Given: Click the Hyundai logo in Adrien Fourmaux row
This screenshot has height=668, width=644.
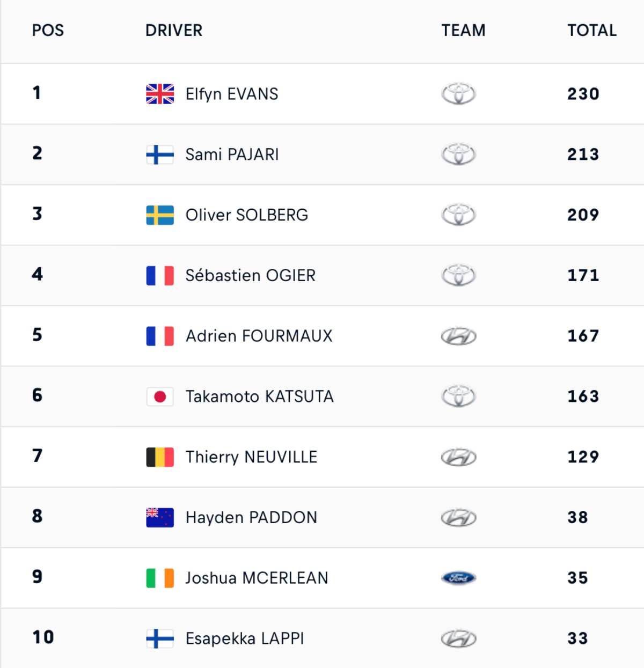Looking at the screenshot, I should (458, 336).
